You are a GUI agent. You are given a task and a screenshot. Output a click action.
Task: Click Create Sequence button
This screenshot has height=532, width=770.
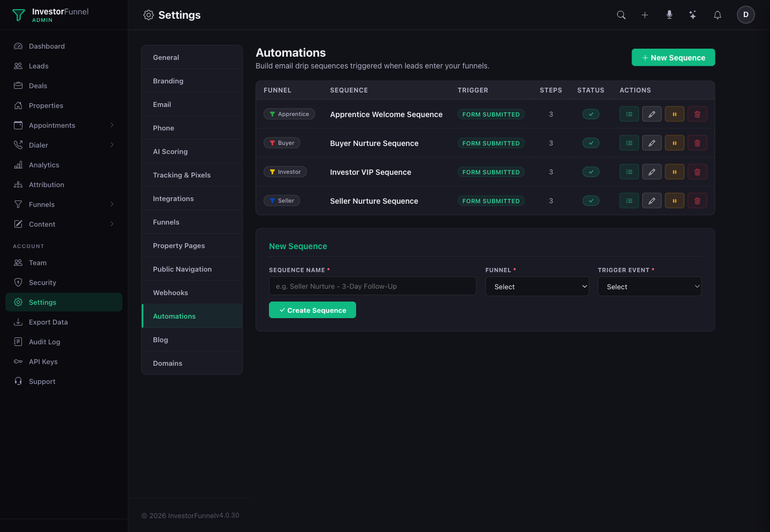(x=312, y=310)
